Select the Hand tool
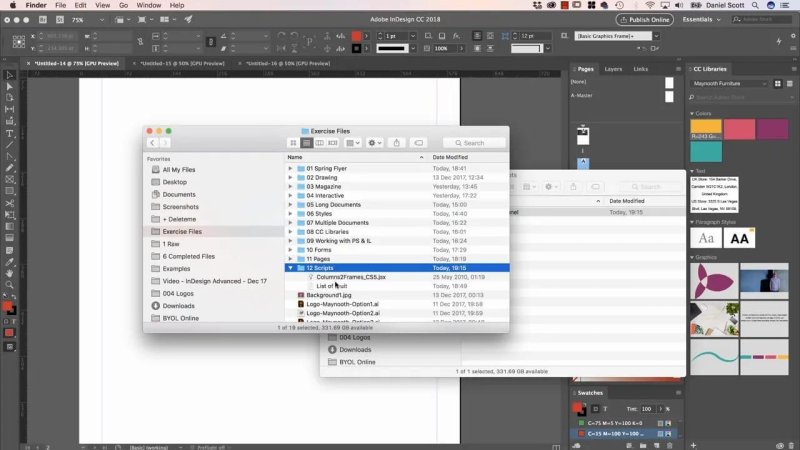Screen dimensions: 800x450 [x=10, y=273]
